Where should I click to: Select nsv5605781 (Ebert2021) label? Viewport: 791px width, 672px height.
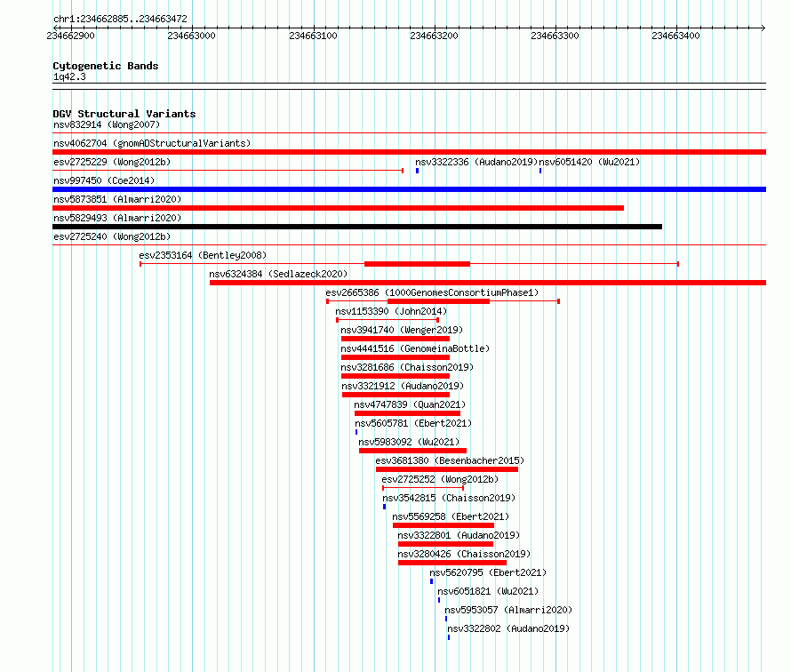[x=413, y=423]
